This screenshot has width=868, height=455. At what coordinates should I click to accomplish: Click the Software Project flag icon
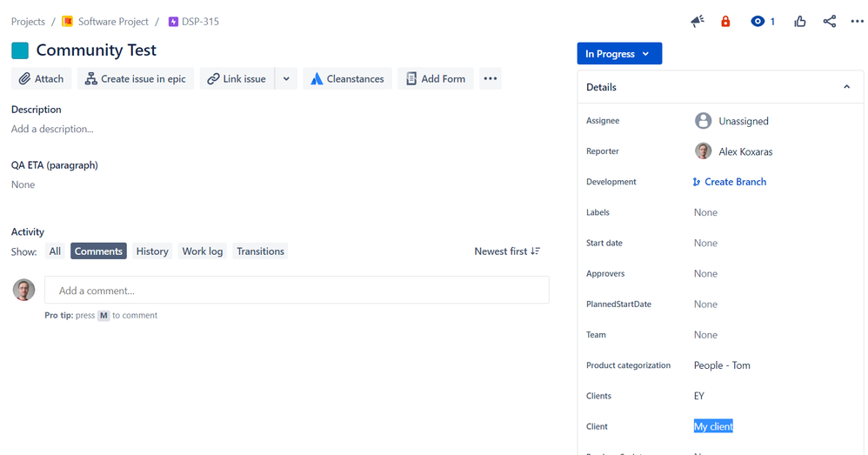point(68,22)
